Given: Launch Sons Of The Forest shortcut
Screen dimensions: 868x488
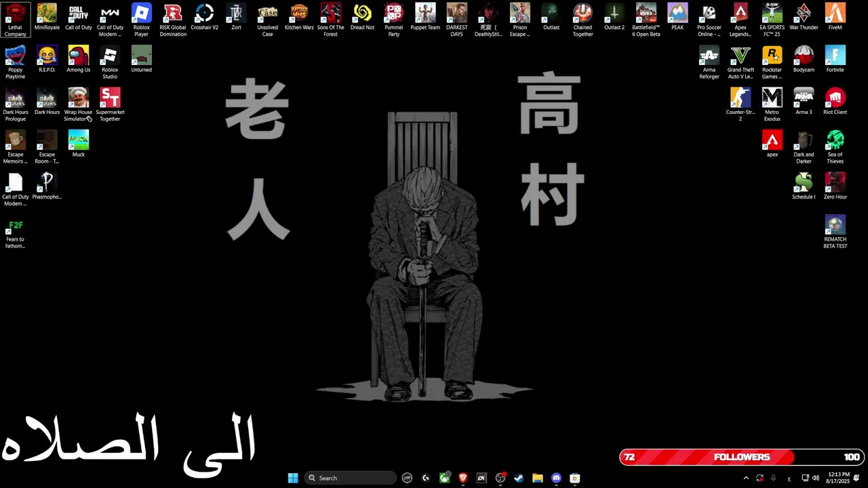Looking at the screenshot, I should pos(330,20).
